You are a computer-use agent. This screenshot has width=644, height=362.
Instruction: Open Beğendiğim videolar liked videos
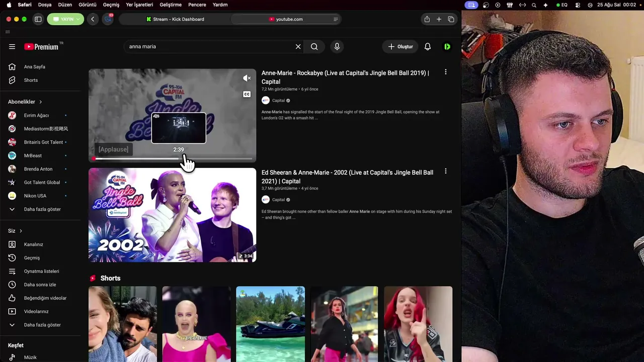coord(40,298)
